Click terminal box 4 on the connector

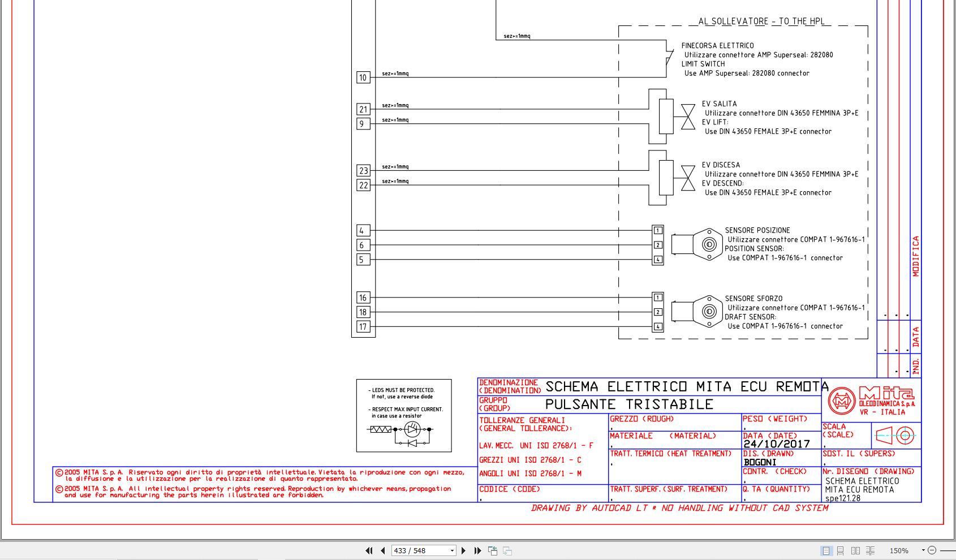point(363,230)
